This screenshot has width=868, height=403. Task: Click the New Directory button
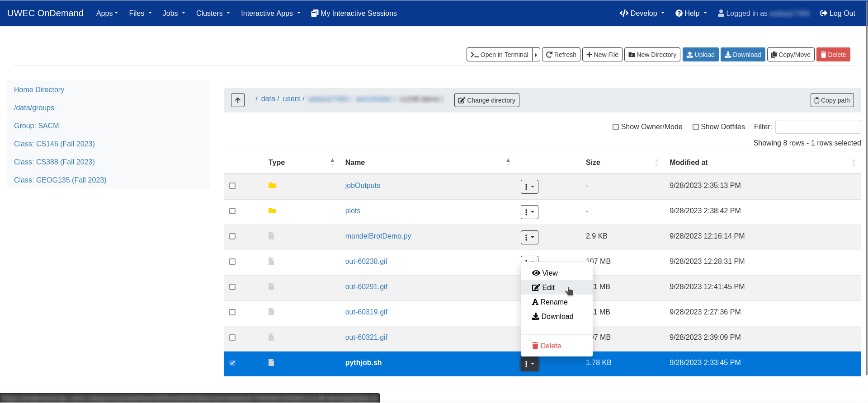652,55
